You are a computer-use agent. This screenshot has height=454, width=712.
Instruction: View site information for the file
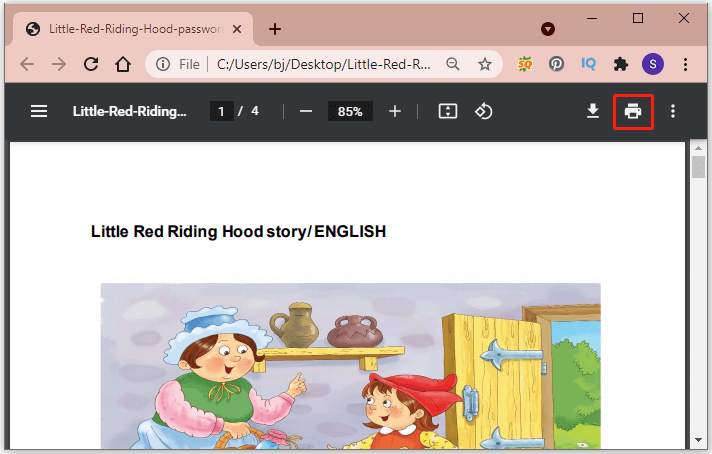[163, 64]
